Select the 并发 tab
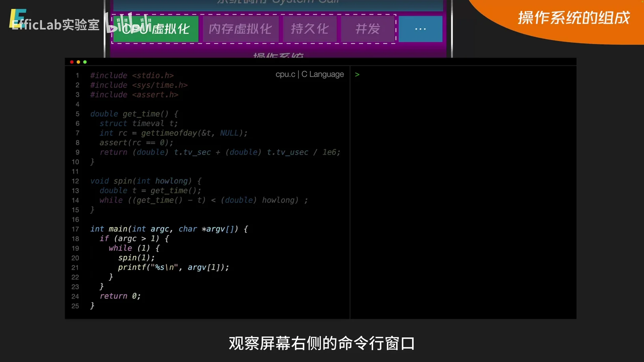This screenshot has width=644, height=362. [368, 29]
